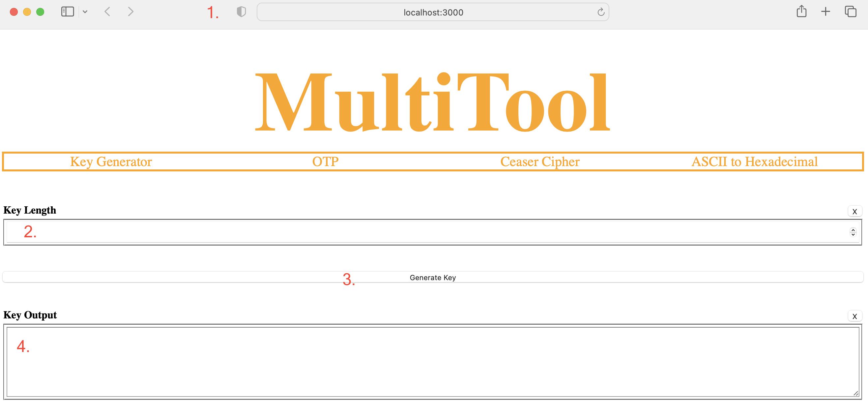The image size is (868, 412).
Task: Expand the sidebar options chevron
Action: tap(85, 12)
